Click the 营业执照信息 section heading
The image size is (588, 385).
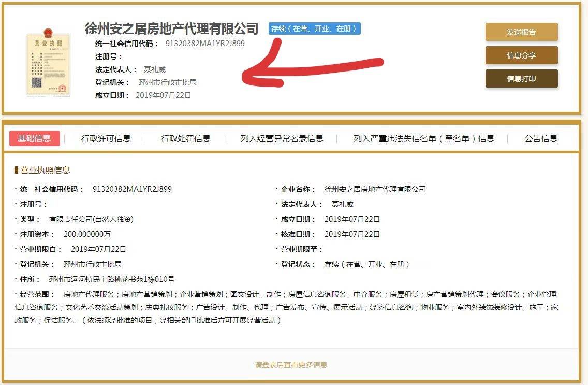(45, 170)
